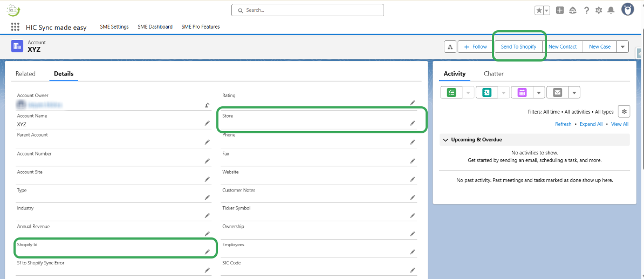Click the Send To Shopify button
Screen dimensions: 644x279
click(518, 47)
